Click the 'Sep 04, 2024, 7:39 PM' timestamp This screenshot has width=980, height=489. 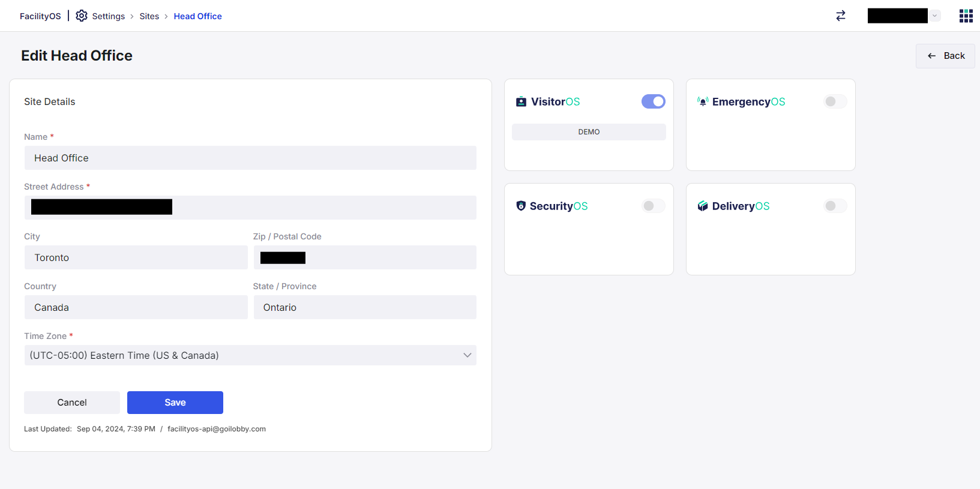tap(116, 429)
